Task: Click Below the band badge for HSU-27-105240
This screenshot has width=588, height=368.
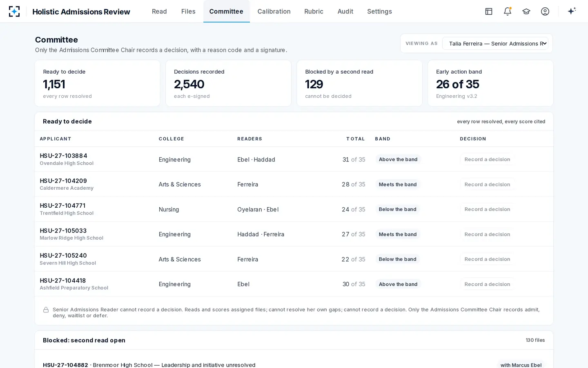Action: pos(398,259)
